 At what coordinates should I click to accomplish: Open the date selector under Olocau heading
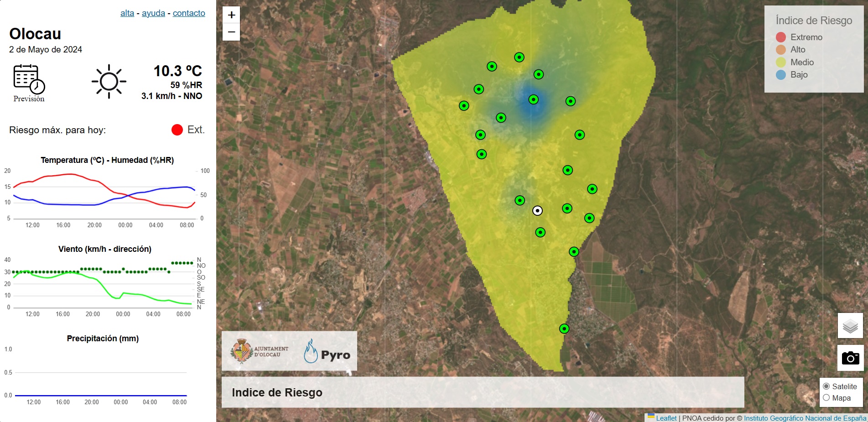(x=45, y=50)
